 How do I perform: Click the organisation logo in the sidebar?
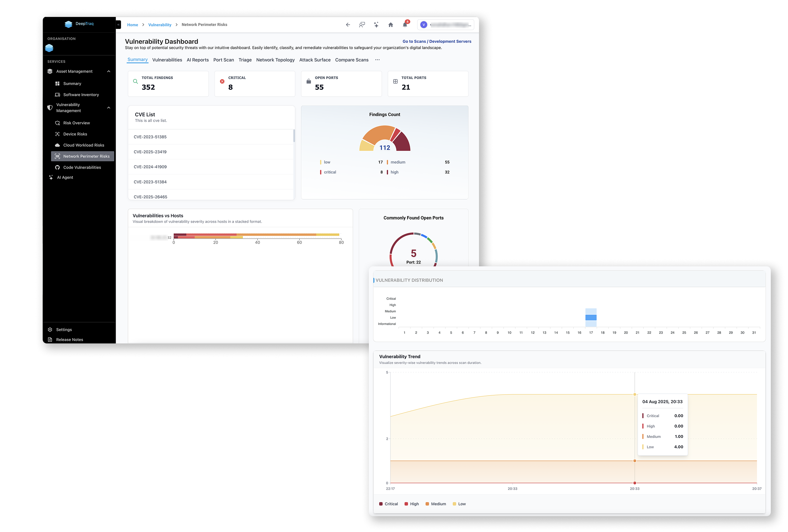point(49,48)
